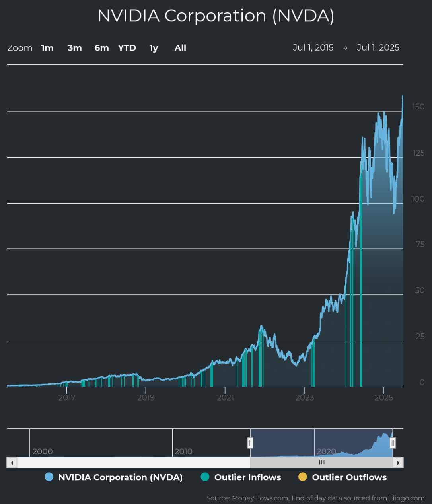This screenshot has height=504, width=432.
Task: Select the 1m zoom range
Action: click(47, 48)
